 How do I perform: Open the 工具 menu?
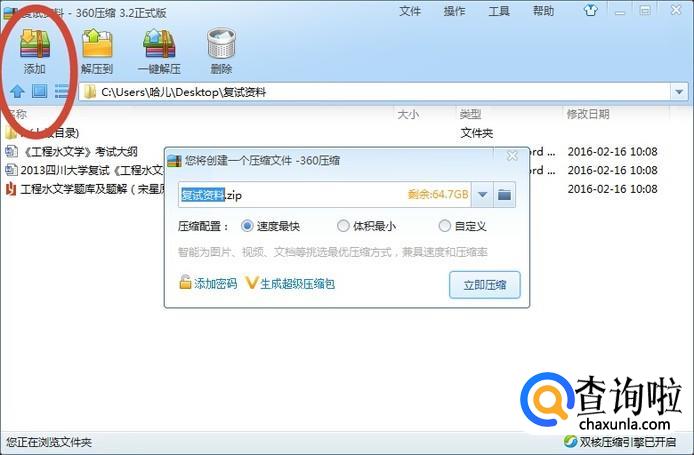click(499, 11)
